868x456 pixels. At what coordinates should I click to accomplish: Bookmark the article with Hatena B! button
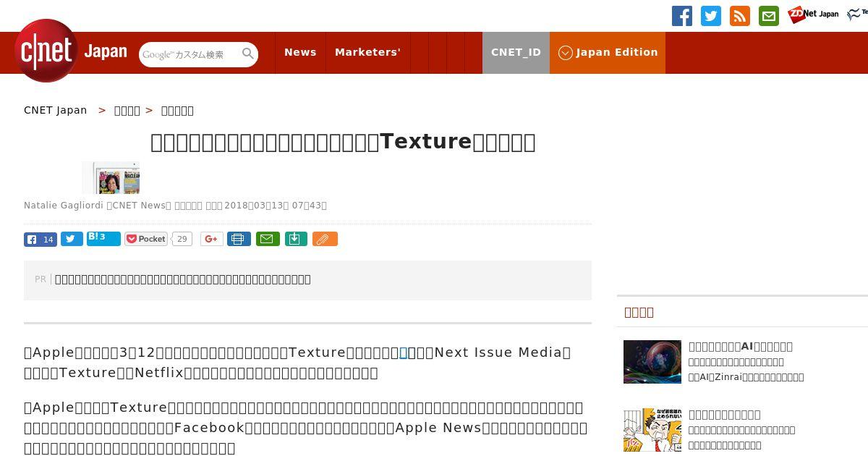click(x=103, y=239)
